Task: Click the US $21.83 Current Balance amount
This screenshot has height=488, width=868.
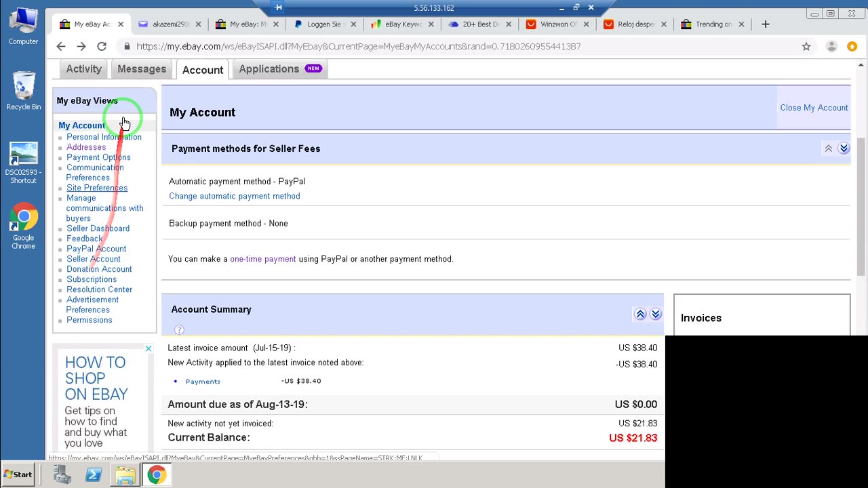Action: [633, 438]
